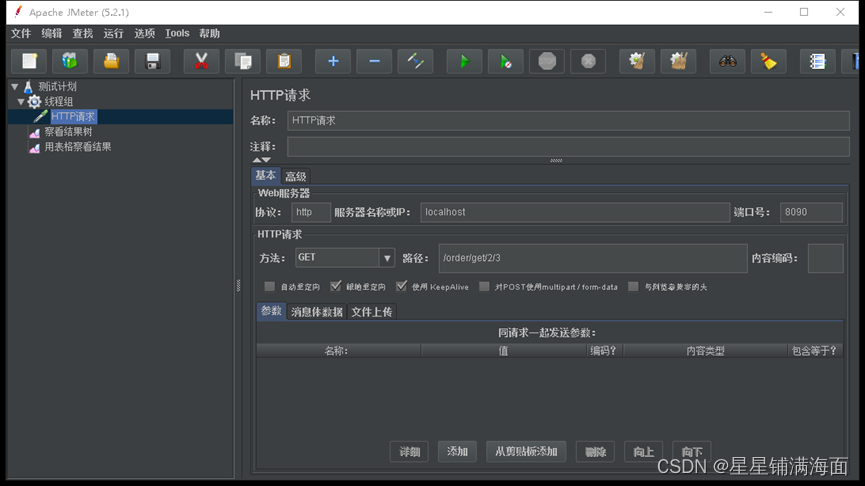
Task: Collapse the 测试计划 tree arrow
Action: 15,87
